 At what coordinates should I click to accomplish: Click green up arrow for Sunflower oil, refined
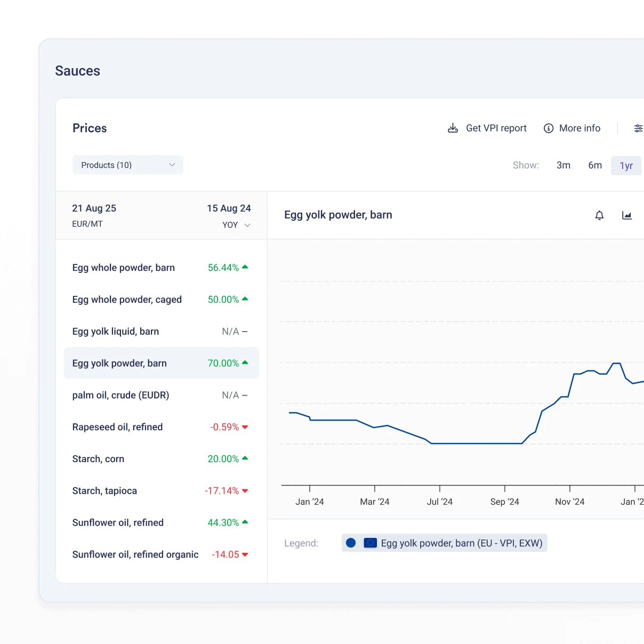245,522
